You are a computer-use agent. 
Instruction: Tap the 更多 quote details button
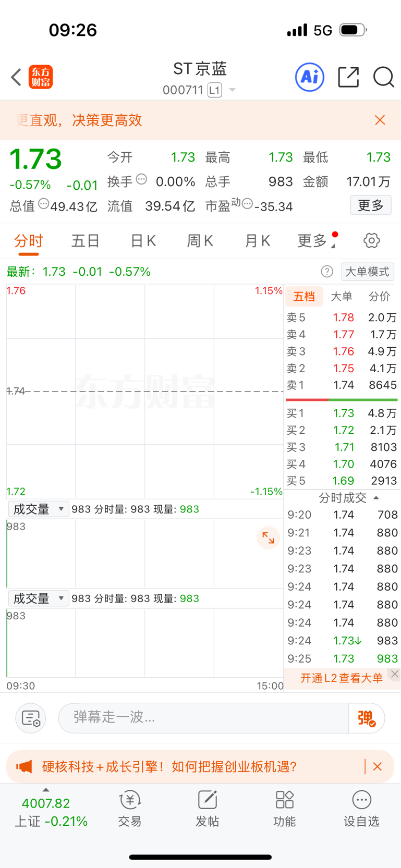pyautogui.click(x=370, y=205)
